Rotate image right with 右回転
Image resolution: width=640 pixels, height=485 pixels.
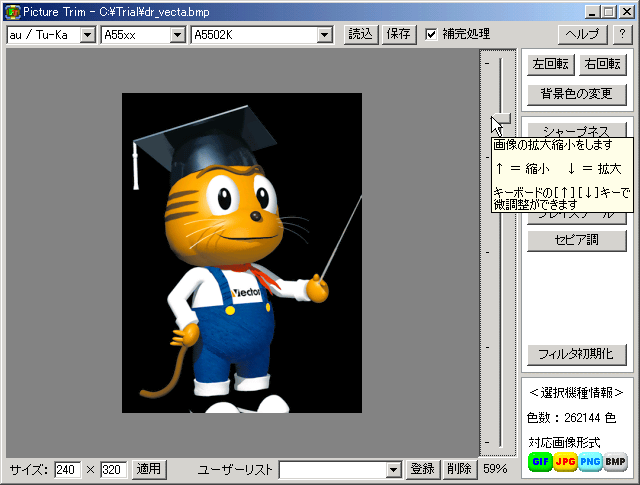pyautogui.click(x=602, y=65)
